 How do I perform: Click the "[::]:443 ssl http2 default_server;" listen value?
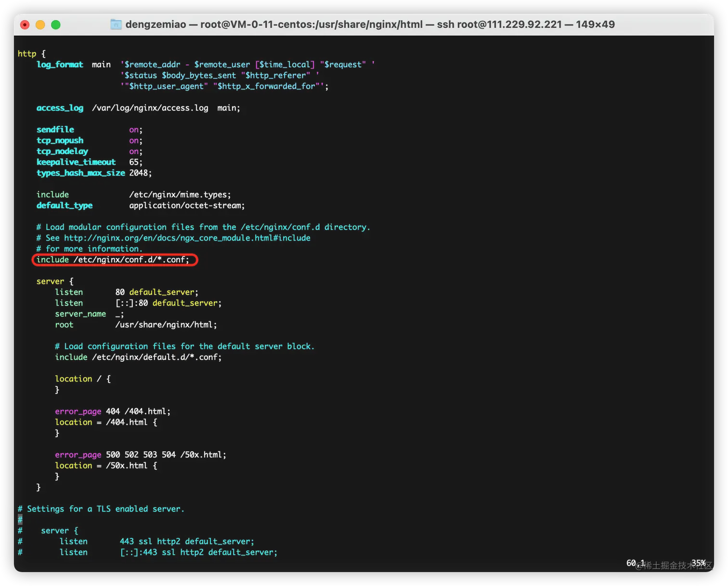[x=199, y=552]
